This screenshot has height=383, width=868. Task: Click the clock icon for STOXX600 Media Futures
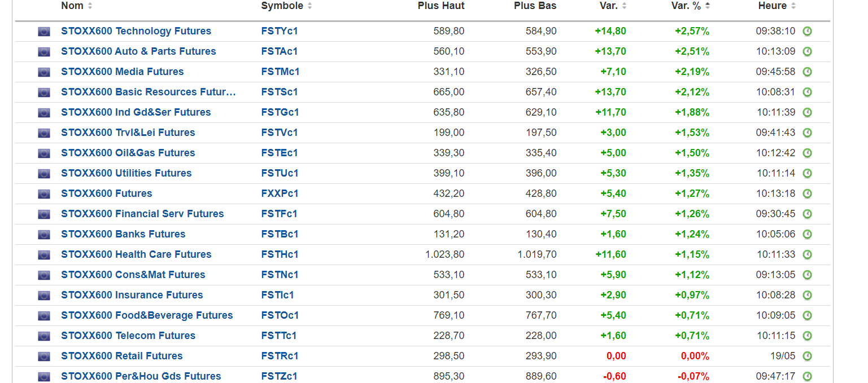807,72
